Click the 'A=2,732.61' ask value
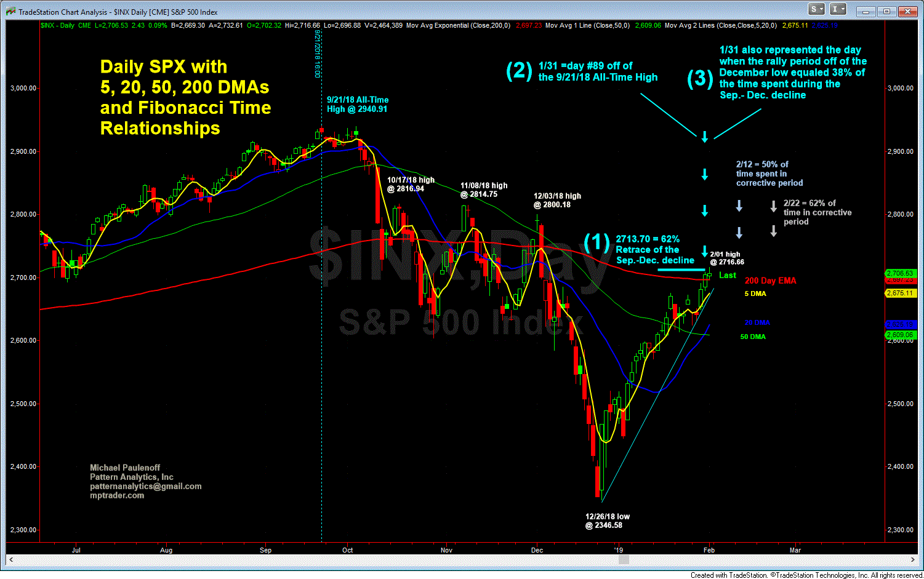924x579 pixels. coord(226,25)
